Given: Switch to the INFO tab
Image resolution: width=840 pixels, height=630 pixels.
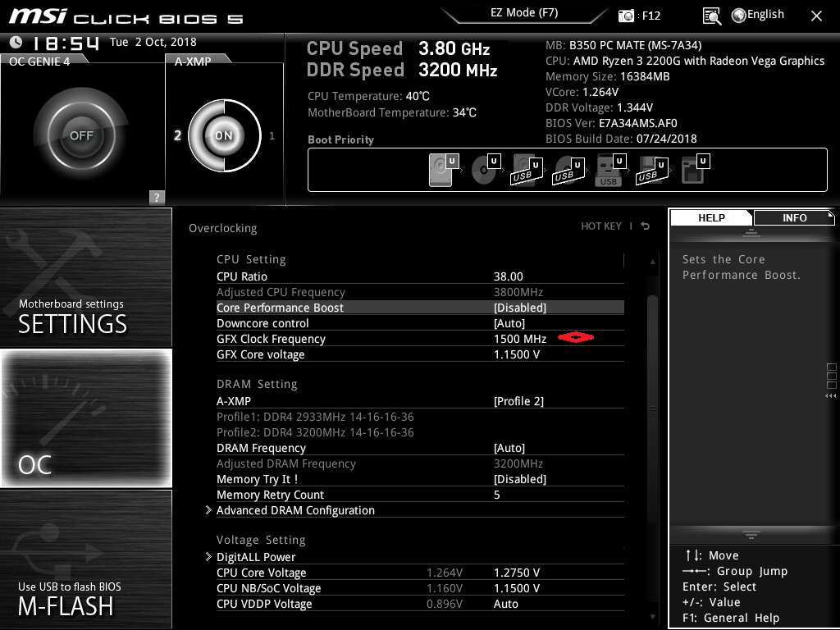Looking at the screenshot, I should tap(794, 217).
